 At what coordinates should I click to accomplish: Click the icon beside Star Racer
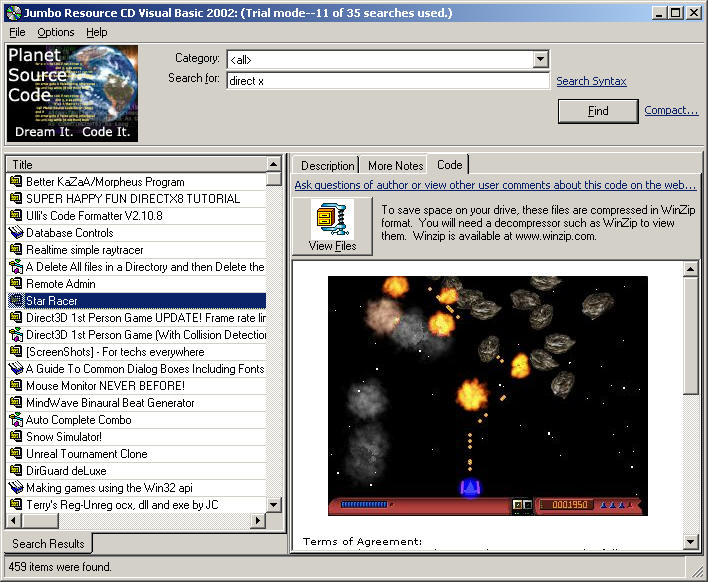16,301
